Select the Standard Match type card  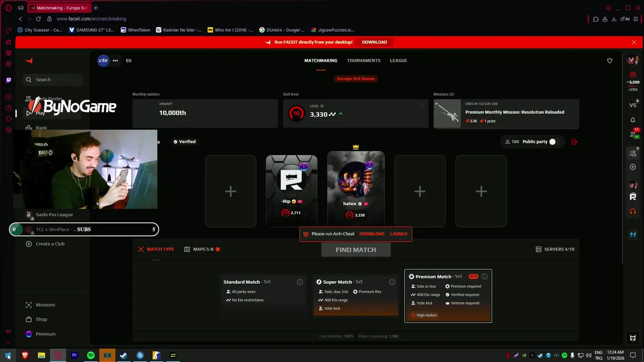tap(263, 296)
